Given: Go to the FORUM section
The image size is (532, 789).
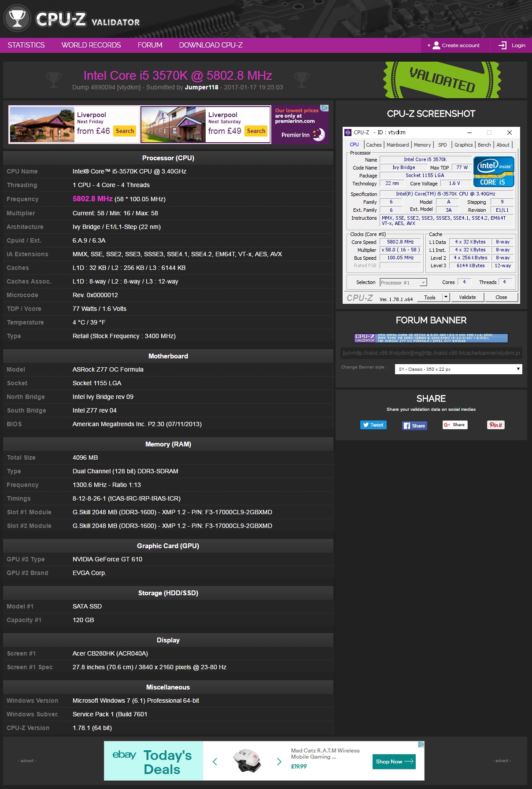Looking at the screenshot, I should 150,45.
